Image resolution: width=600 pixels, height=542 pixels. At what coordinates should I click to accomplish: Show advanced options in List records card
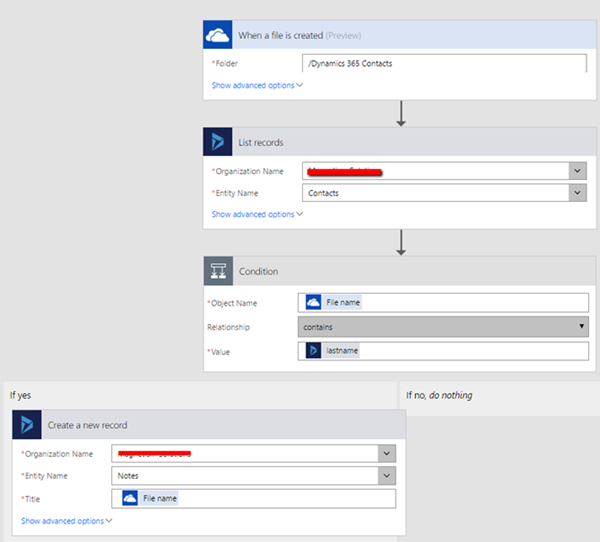click(257, 214)
